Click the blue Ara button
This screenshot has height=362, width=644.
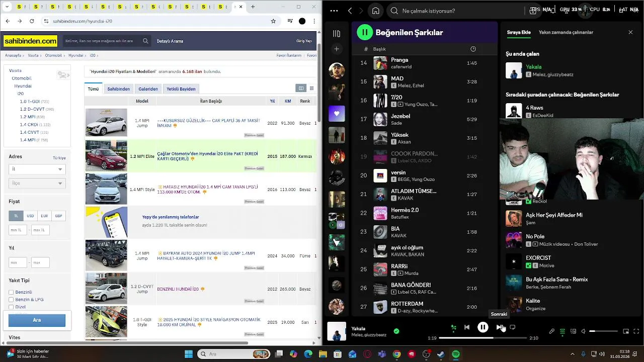coord(37,320)
